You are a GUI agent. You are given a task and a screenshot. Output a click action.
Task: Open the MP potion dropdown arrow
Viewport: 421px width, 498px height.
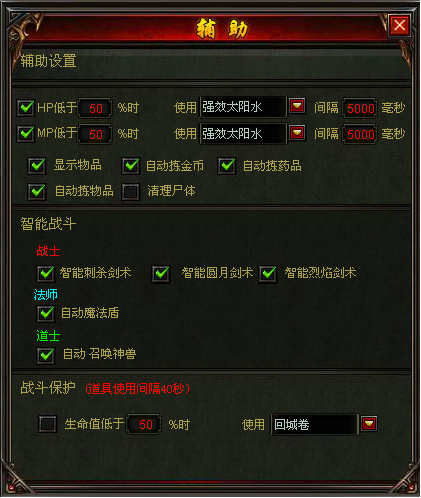[297, 132]
